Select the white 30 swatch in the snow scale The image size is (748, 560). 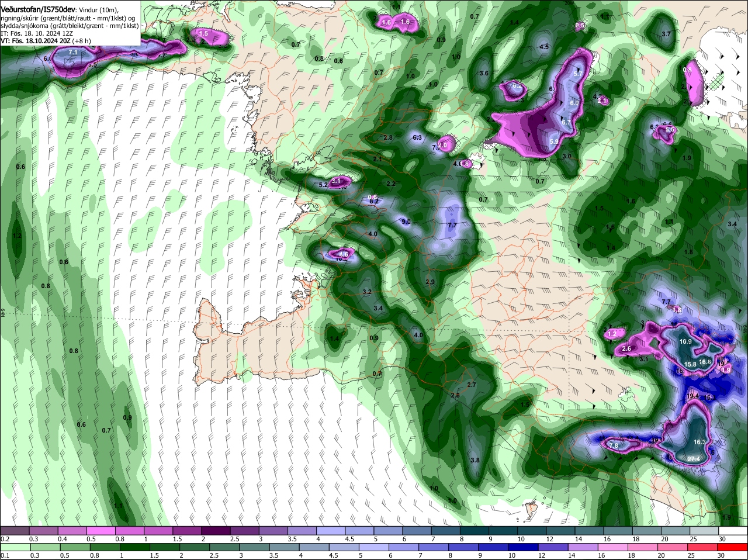[x=732, y=530]
